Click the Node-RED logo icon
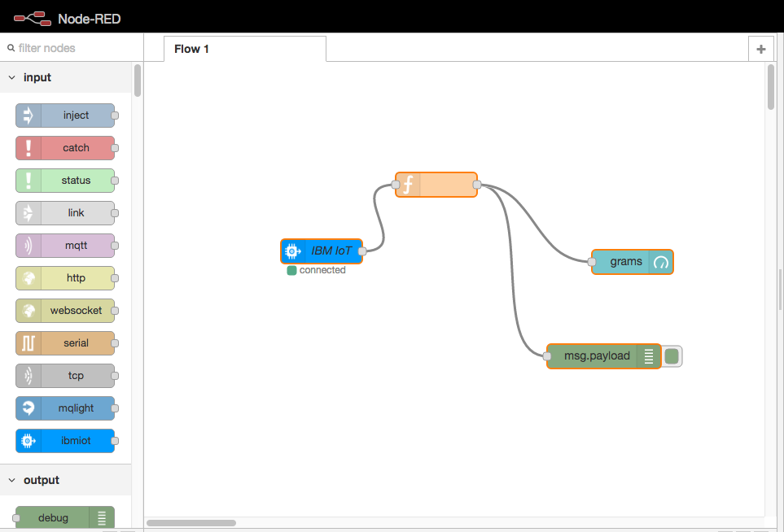Viewport: 784px width, 532px height. (x=33, y=19)
